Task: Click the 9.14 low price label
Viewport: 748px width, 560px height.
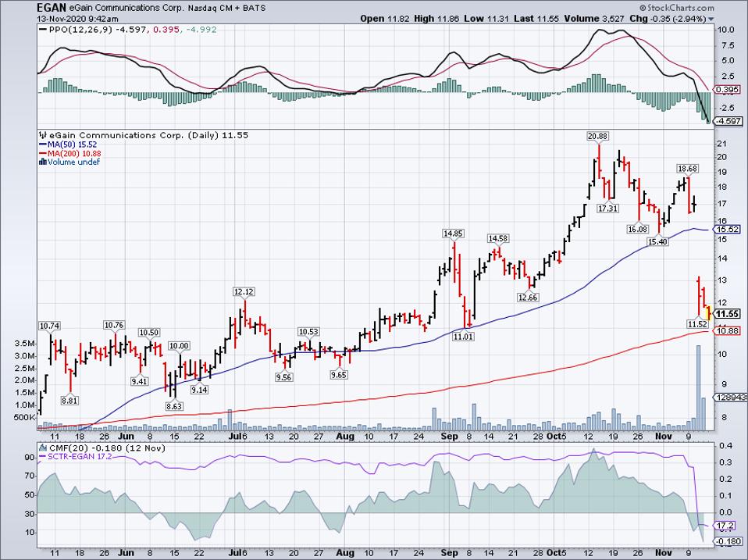Action: click(x=199, y=389)
